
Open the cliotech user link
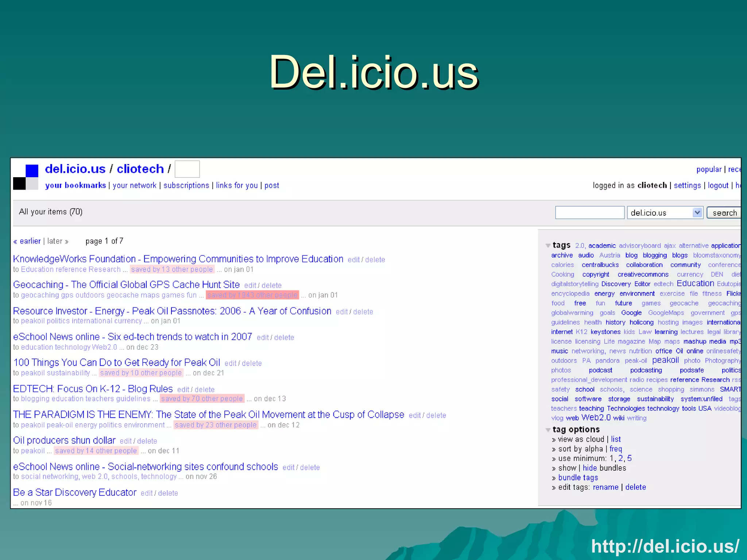[140, 169]
